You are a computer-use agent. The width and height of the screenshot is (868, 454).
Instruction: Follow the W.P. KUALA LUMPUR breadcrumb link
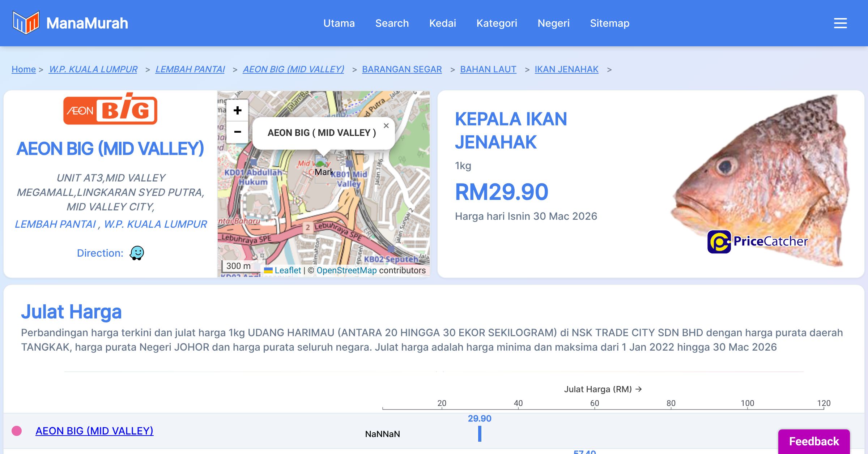pos(93,69)
